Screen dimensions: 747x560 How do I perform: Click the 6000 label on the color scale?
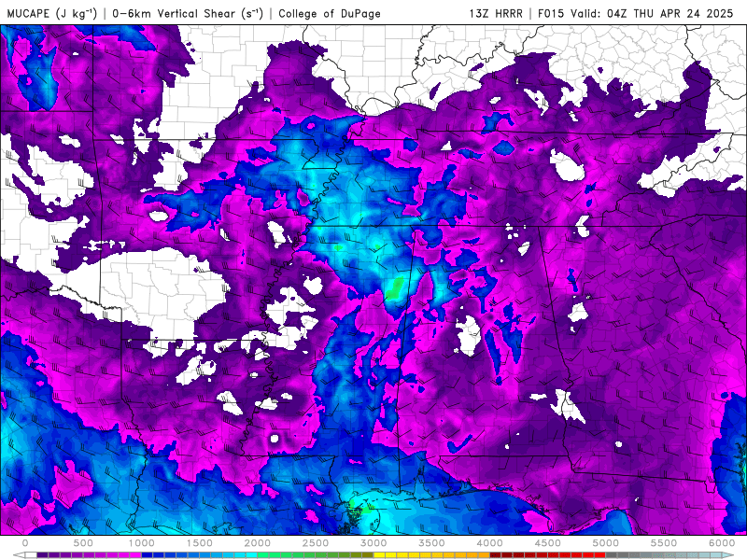point(722,543)
